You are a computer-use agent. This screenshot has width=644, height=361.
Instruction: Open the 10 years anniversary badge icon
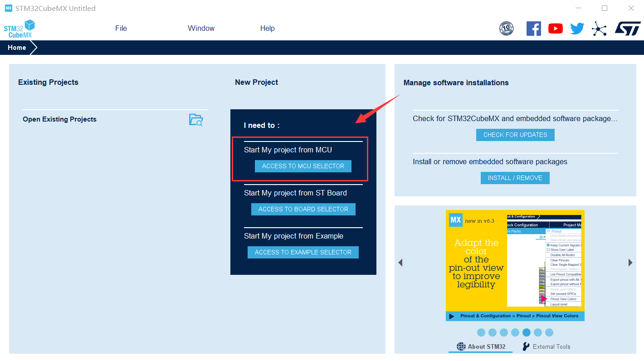tap(507, 29)
